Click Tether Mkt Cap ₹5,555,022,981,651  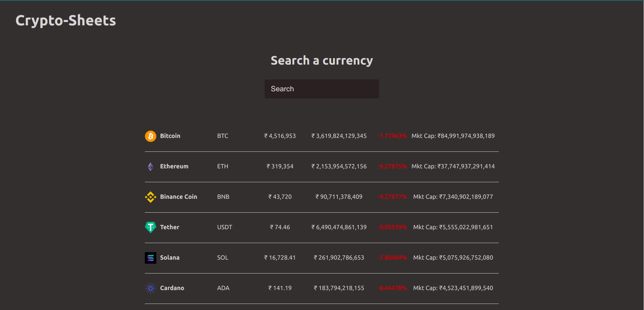pos(453,227)
